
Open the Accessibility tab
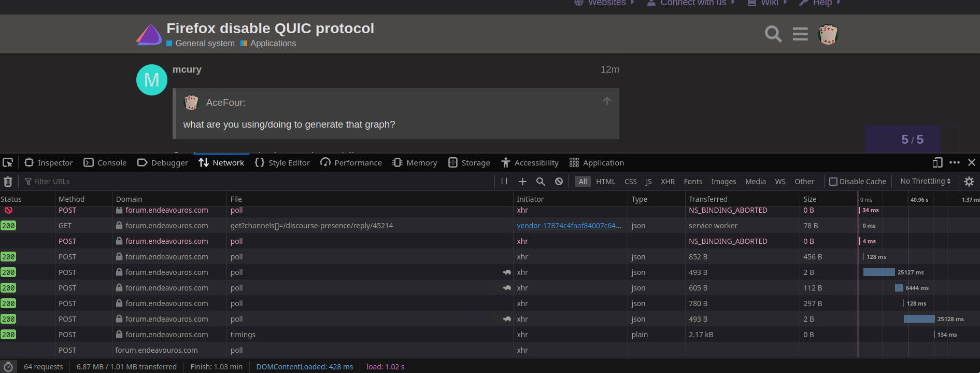pos(530,163)
